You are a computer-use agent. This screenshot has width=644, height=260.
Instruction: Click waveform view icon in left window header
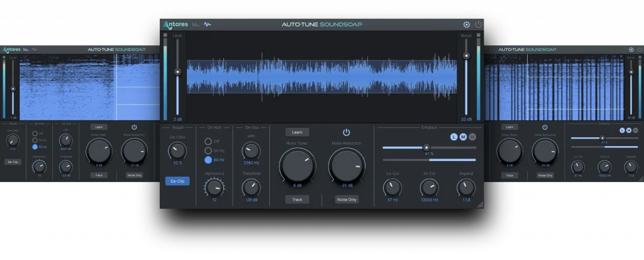pos(34,49)
